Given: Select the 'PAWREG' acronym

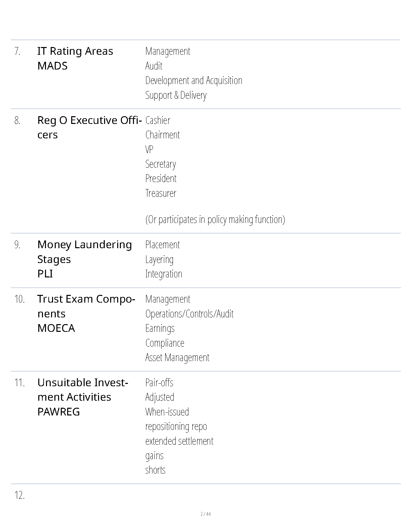Looking at the screenshot, I should tap(58, 412).
